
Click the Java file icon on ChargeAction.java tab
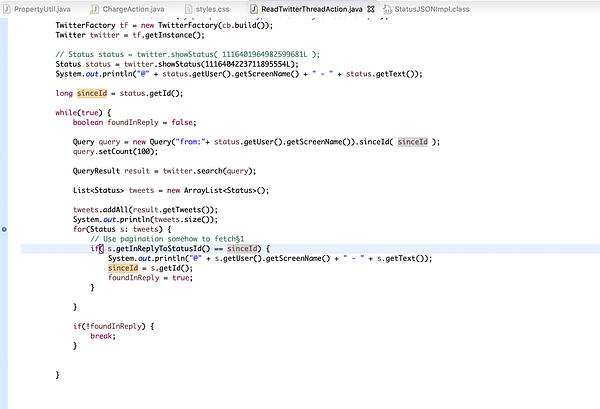click(95, 9)
